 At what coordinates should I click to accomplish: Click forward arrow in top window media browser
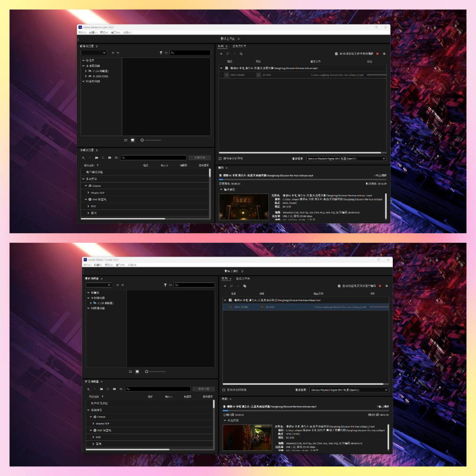click(x=118, y=53)
